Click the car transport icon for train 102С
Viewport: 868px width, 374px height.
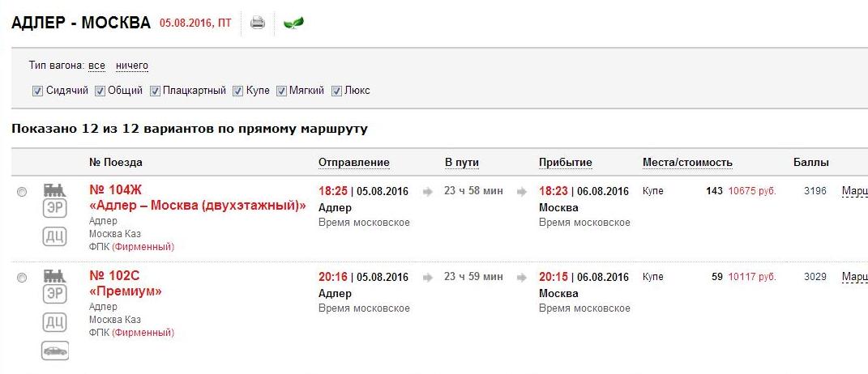[x=55, y=351]
